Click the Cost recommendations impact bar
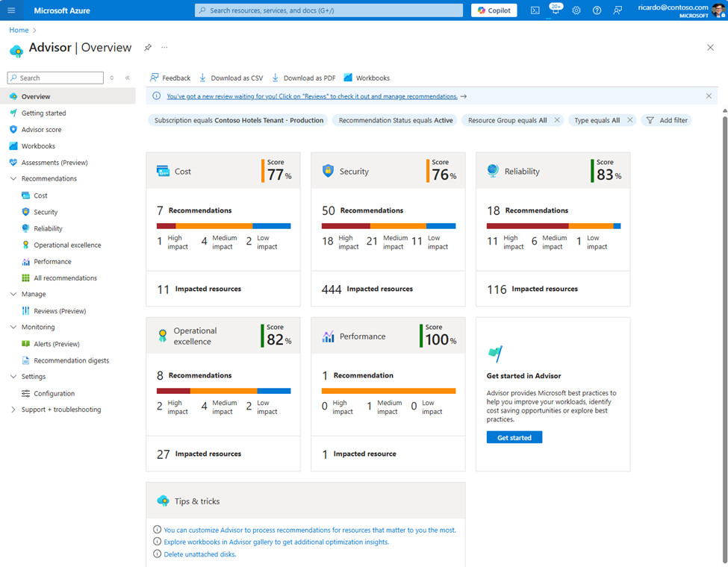Image resolution: width=728 pixels, height=567 pixels. click(224, 226)
